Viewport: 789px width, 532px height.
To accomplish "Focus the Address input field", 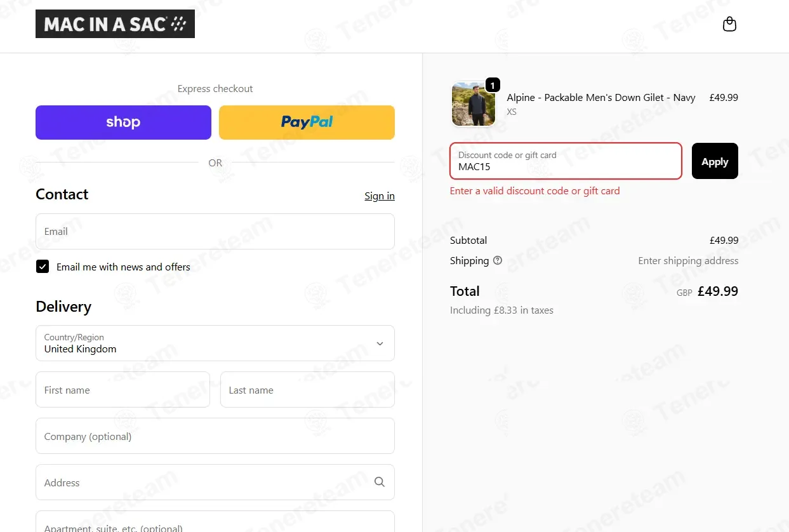I will coord(215,482).
